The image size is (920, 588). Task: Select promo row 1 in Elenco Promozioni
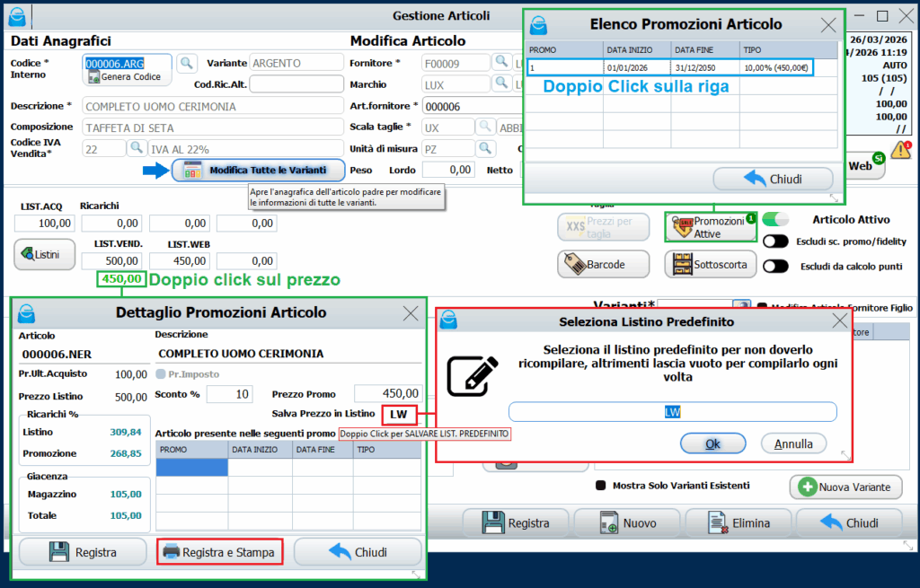tap(669, 67)
